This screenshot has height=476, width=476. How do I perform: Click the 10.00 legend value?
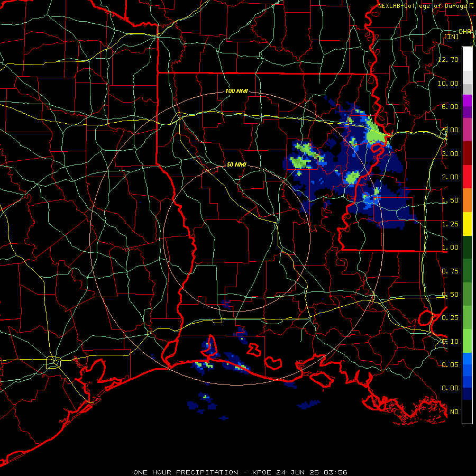tap(448, 83)
